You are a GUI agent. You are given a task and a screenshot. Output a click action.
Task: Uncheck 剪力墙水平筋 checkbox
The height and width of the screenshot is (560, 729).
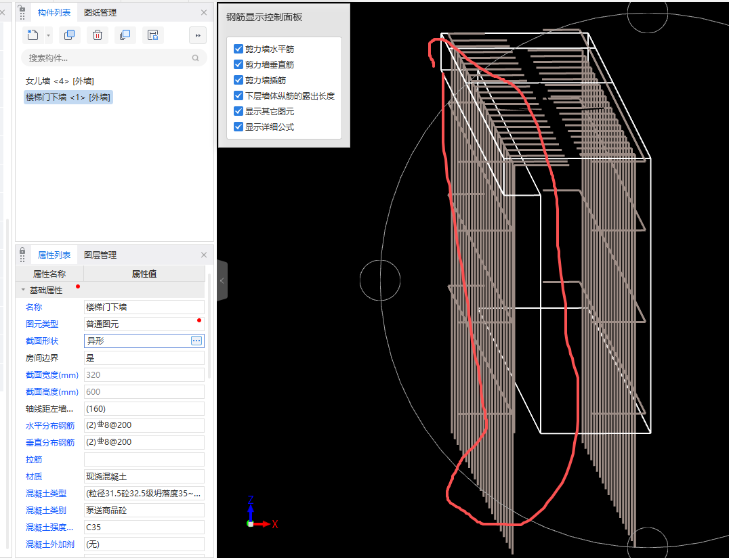tap(238, 49)
